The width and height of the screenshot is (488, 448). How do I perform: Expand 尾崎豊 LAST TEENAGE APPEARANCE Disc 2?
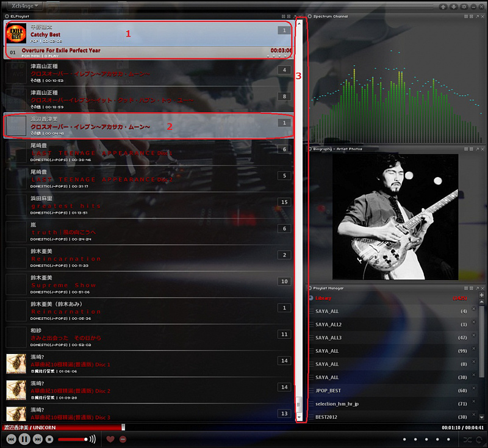(x=149, y=179)
